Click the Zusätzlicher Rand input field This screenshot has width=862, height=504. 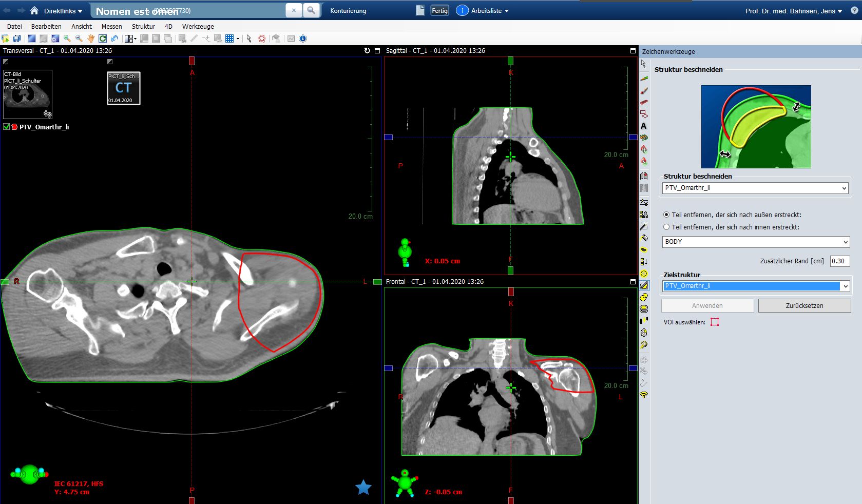coord(839,261)
